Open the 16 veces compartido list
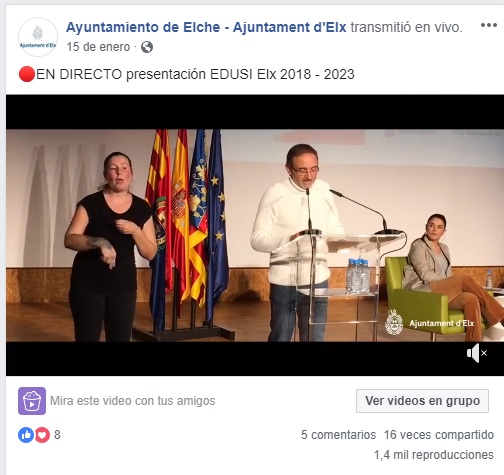504x475 pixels. pyautogui.click(x=439, y=435)
